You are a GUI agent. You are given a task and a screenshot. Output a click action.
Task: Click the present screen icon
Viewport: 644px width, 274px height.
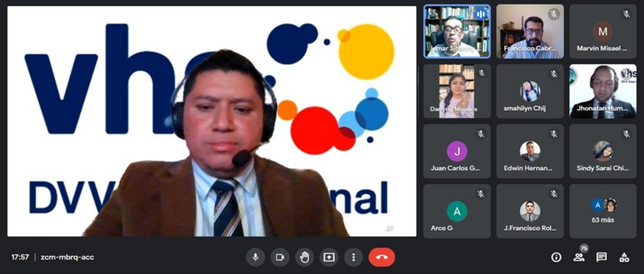tap(329, 257)
